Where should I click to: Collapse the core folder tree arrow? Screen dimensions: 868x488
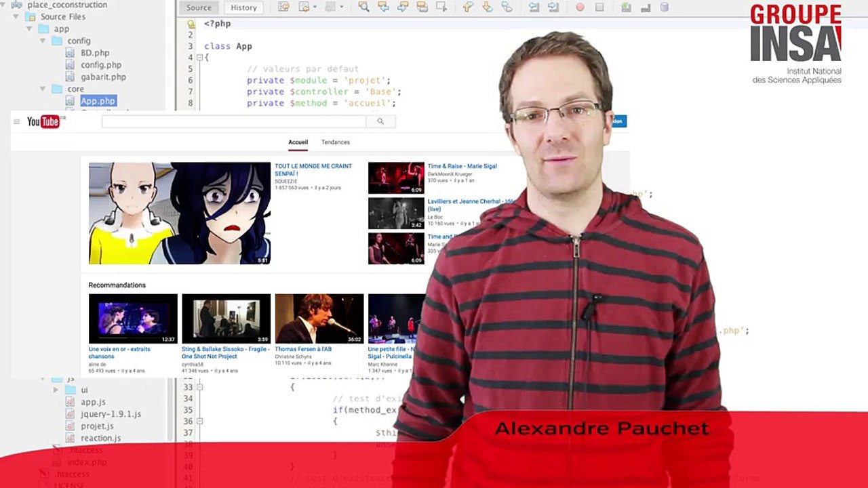(x=43, y=89)
